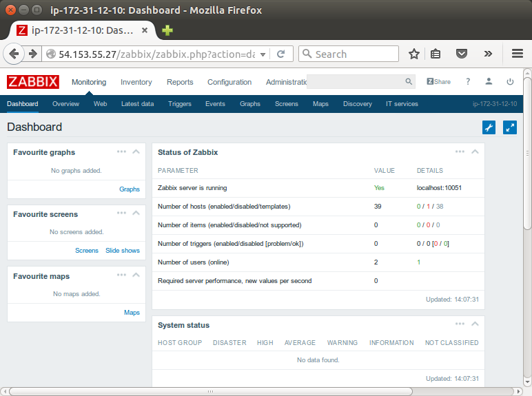This screenshot has height=396, width=532.
Task: Switch dashboard to fullscreen mode
Action: point(510,127)
